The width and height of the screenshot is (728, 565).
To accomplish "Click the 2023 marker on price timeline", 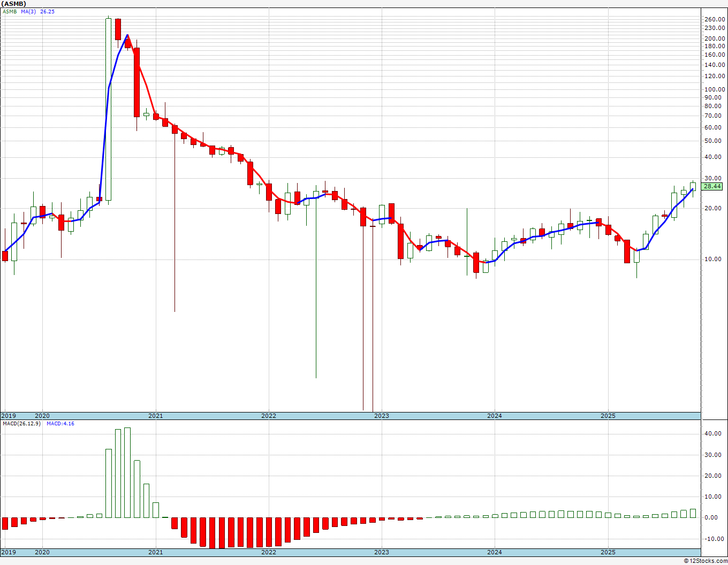I will click(x=381, y=416).
